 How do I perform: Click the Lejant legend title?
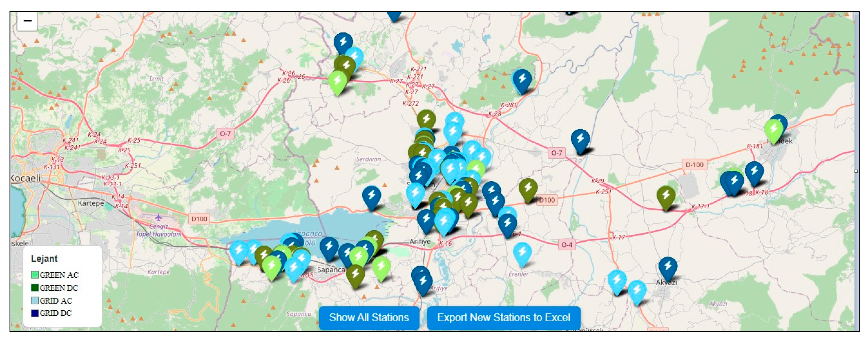coord(44,259)
